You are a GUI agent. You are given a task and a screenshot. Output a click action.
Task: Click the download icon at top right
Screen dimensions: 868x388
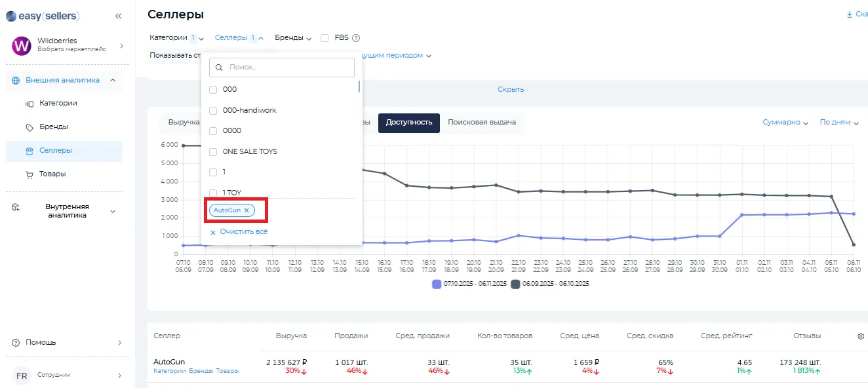pyautogui.click(x=850, y=14)
